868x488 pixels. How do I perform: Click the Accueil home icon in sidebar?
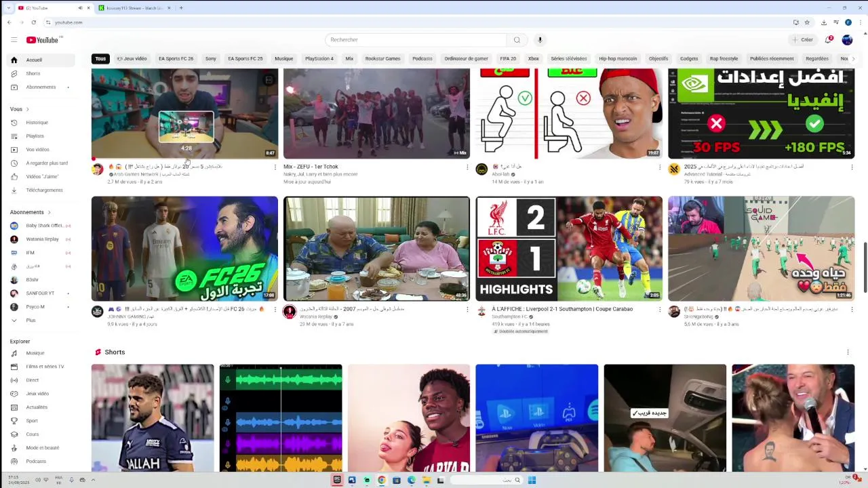click(x=14, y=60)
